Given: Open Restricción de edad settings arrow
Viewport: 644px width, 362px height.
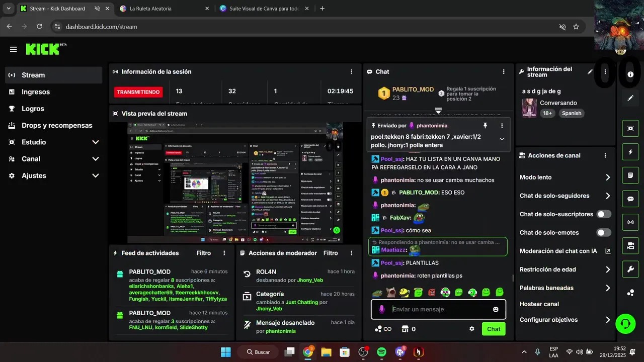Looking at the screenshot, I should (608, 269).
